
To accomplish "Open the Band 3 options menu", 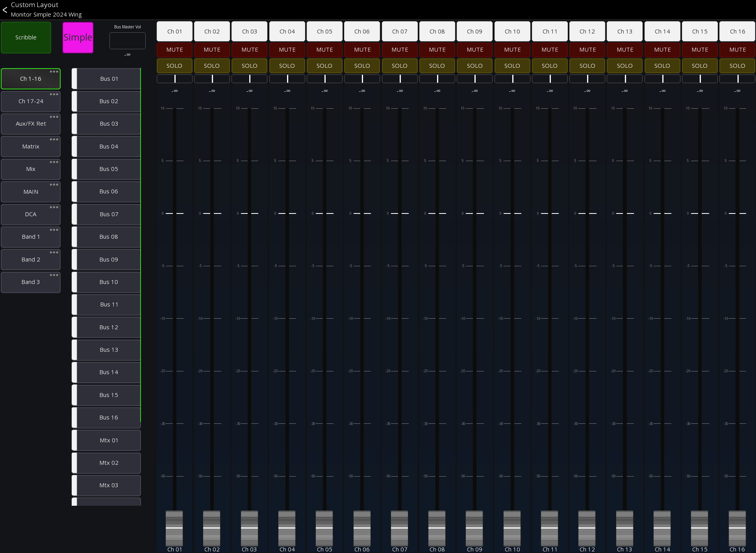I will (x=54, y=275).
